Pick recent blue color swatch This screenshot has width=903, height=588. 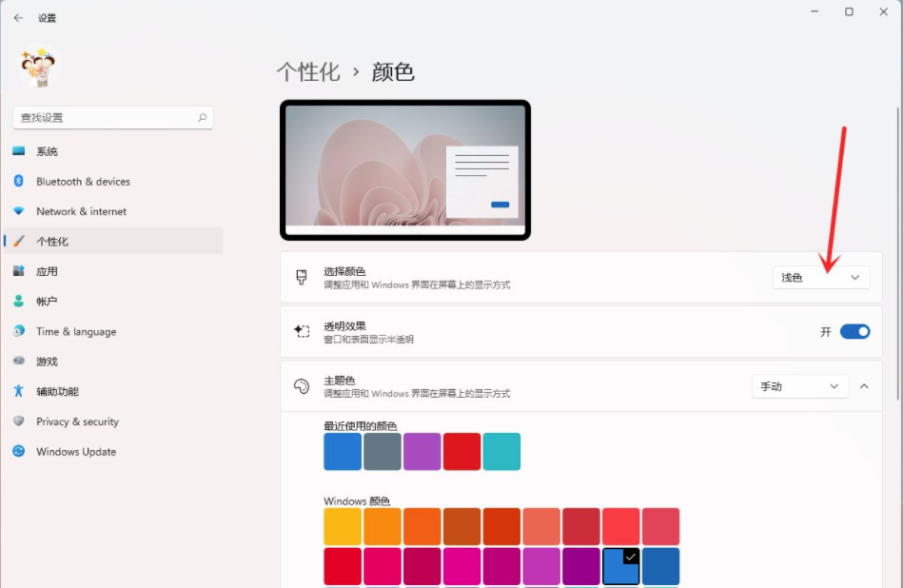coord(343,452)
